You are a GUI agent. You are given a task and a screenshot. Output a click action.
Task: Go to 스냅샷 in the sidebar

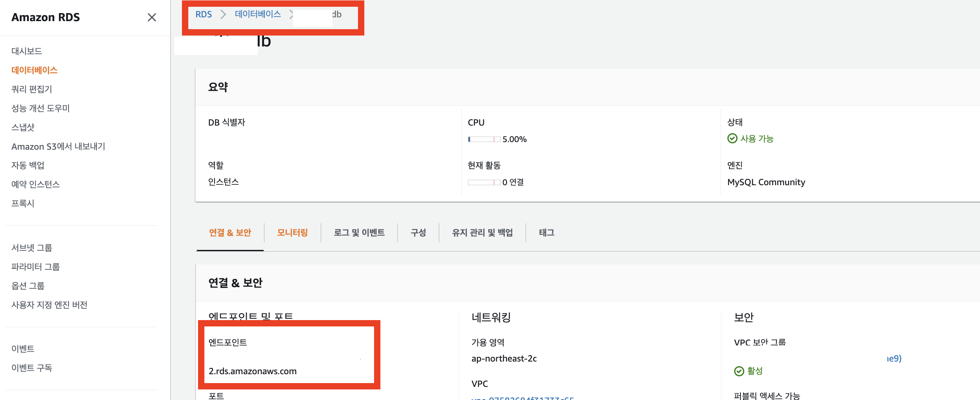pos(23,127)
